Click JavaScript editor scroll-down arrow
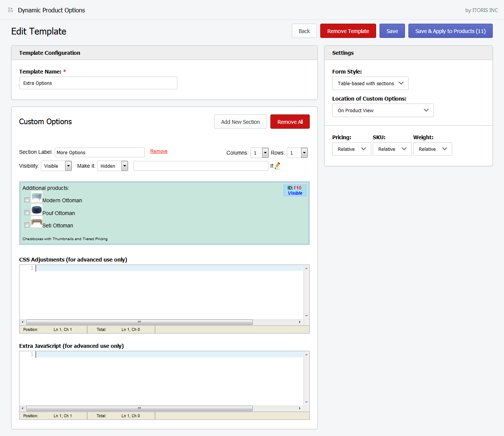Viewport: 504px width, 436px height. click(x=306, y=402)
